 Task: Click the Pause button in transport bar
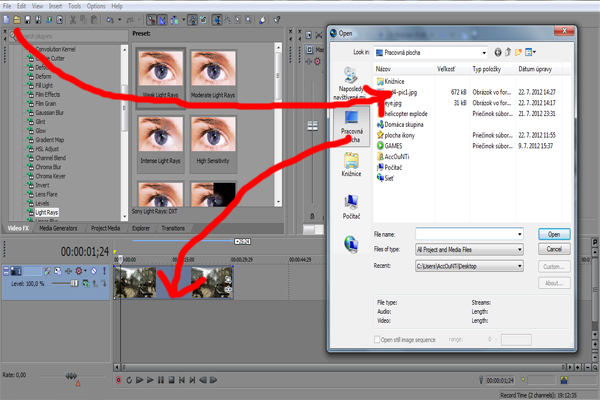(161, 380)
